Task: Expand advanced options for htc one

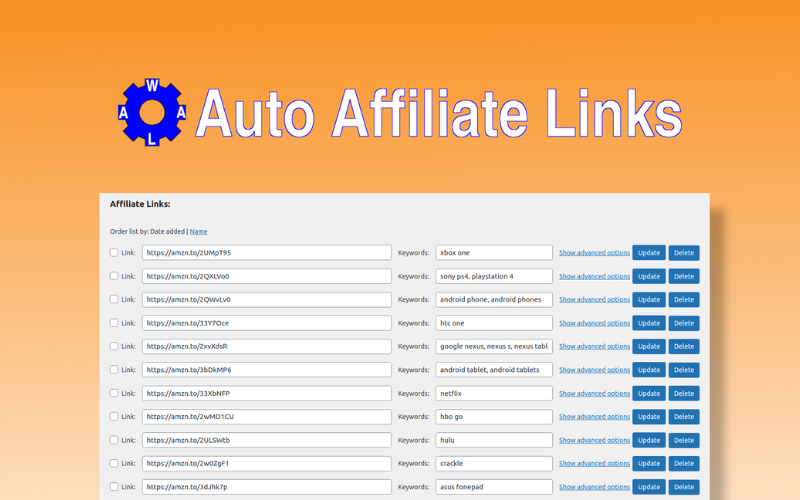Action: coord(594,323)
